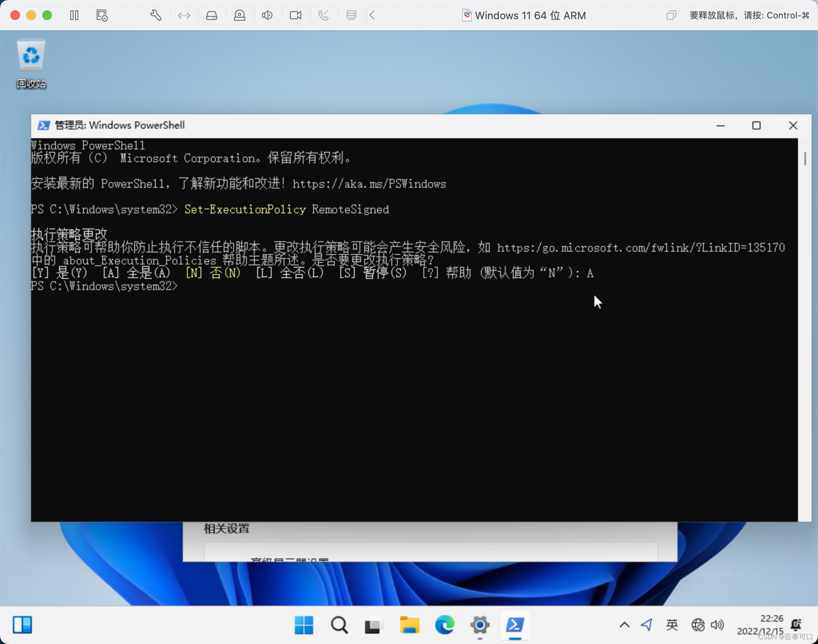818x644 pixels.
Task: Open File Explorer from taskbar
Action: tap(409, 625)
